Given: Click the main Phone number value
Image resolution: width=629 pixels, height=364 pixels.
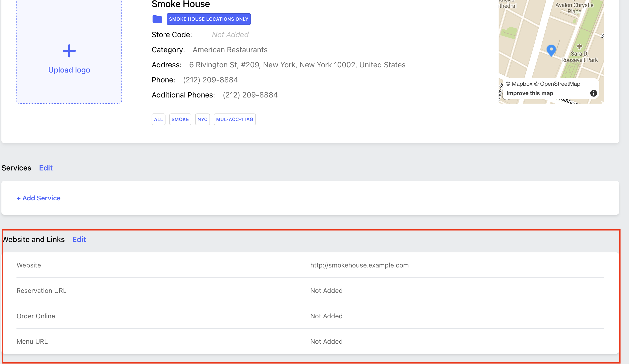Looking at the screenshot, I should pos(210,80).
